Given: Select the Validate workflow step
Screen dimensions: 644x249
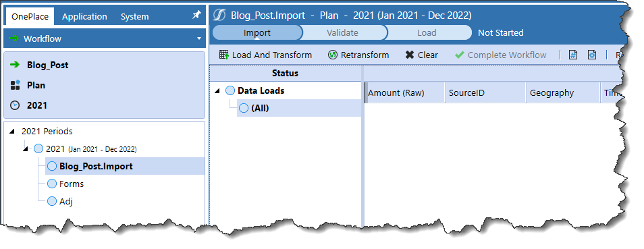Looking at the screenshot, I should click(342, 33).
